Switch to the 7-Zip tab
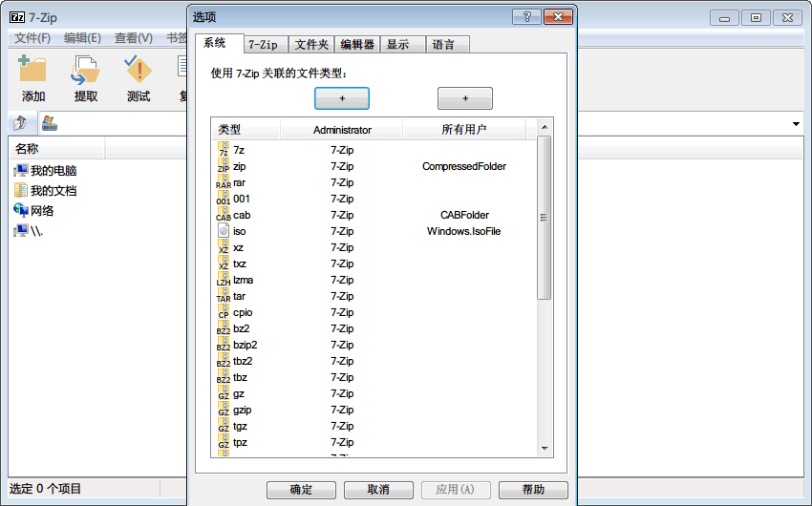This screenshot has height=506, width=812. [x=263, y=44]
